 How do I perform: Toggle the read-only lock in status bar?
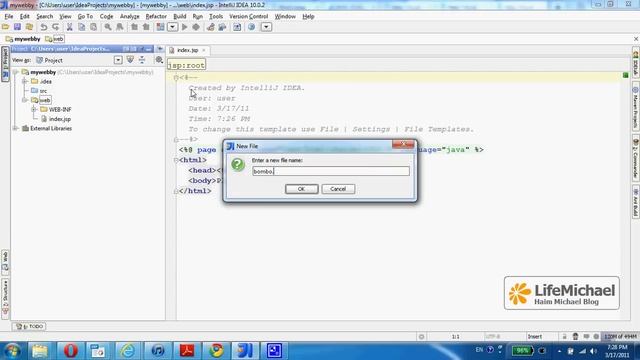tap(564, 336)
